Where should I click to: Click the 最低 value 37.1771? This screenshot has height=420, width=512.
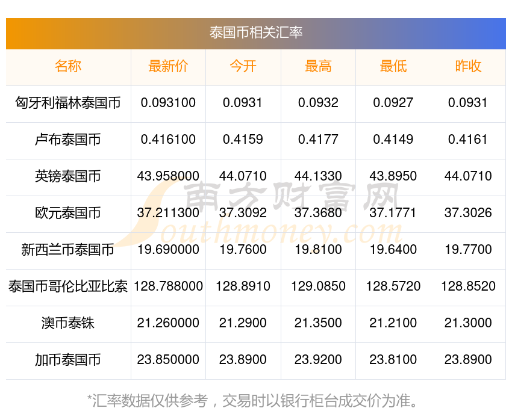tap(393, 213)
